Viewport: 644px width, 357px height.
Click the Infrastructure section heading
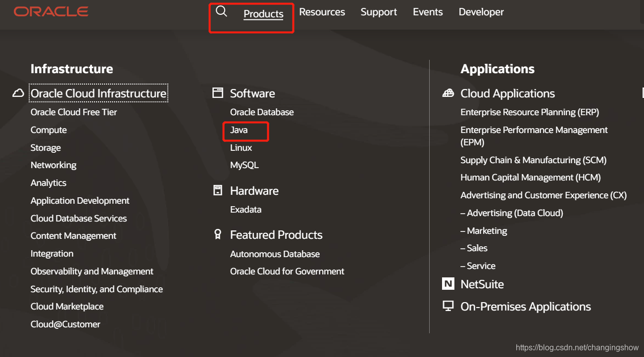click(x=72, y=69)
